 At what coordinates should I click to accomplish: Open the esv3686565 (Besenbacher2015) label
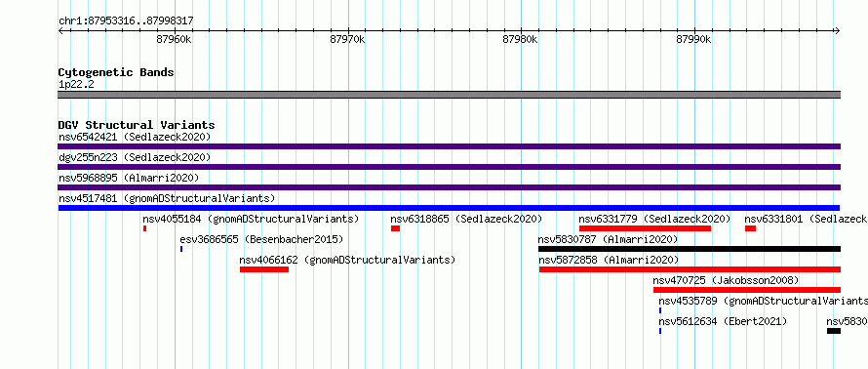point(261,239)
